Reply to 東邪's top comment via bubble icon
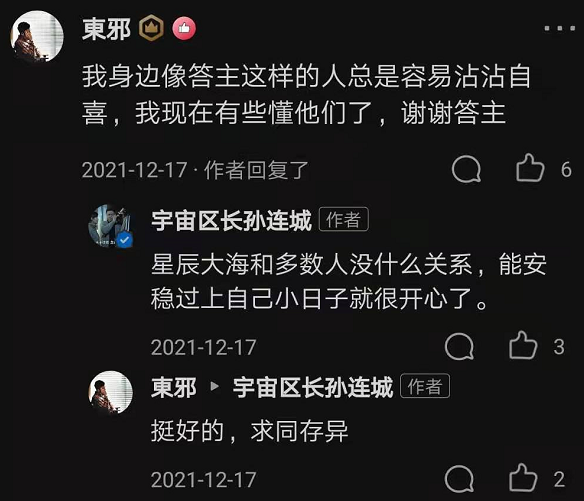 click(466, 169)
